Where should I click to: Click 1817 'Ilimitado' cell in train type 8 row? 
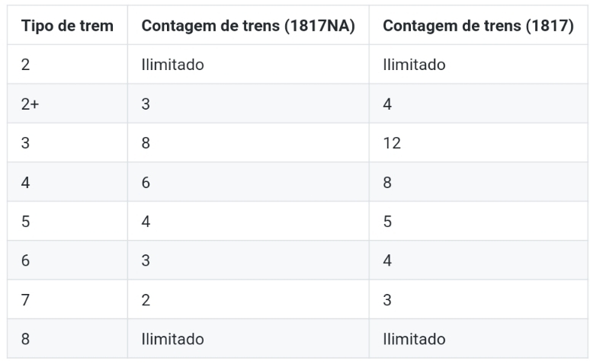pos(414,339)
